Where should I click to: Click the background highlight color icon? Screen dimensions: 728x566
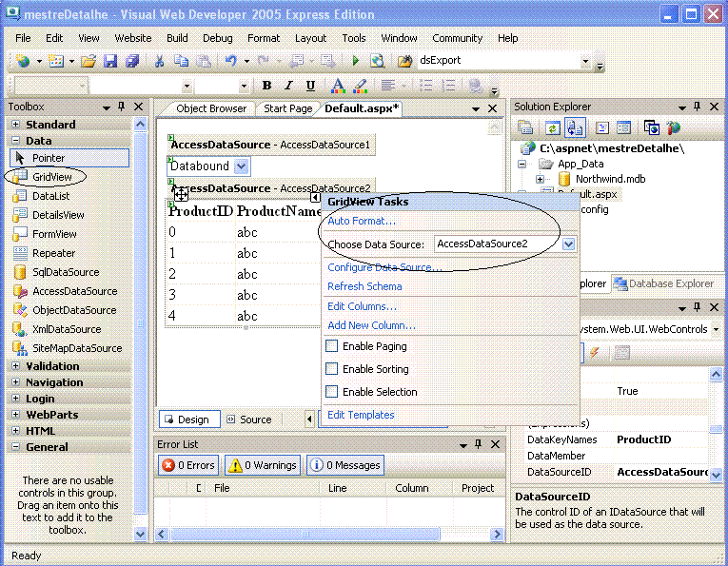point(361,86)
